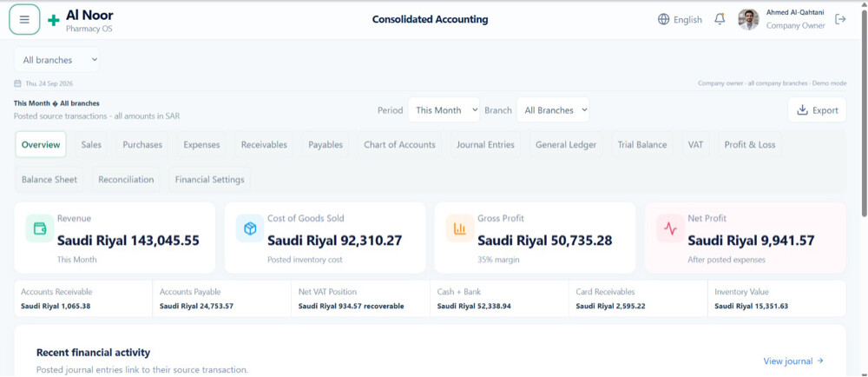
Task: Switch to the Trial Balance tab
Action: (642, 144)
